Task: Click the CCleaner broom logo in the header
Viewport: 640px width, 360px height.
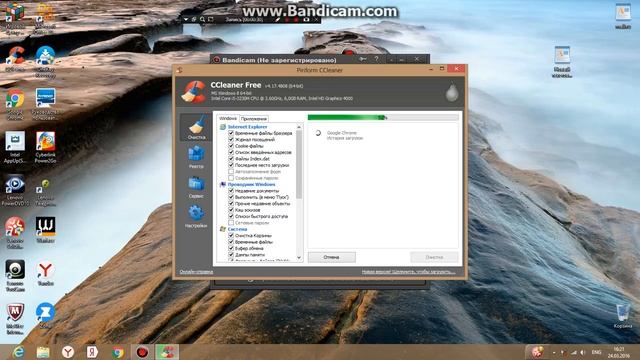Action: pyautogui.click(x=194, y=92)
